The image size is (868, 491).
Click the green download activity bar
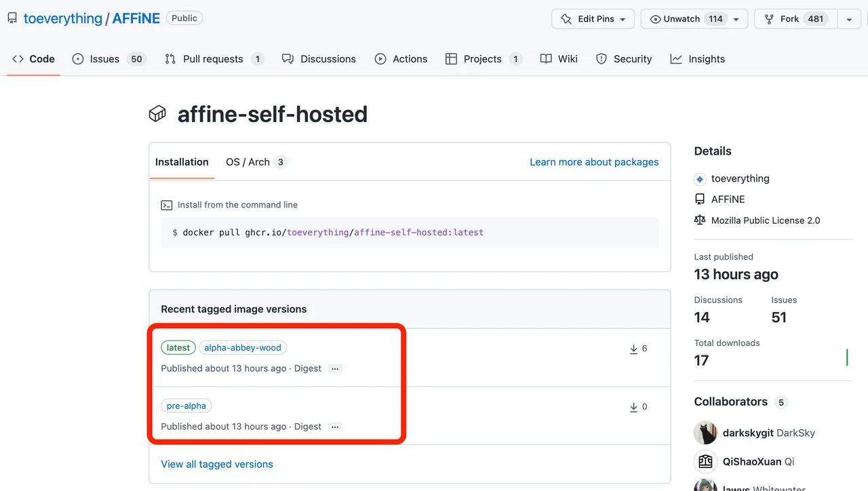(847, 357)
